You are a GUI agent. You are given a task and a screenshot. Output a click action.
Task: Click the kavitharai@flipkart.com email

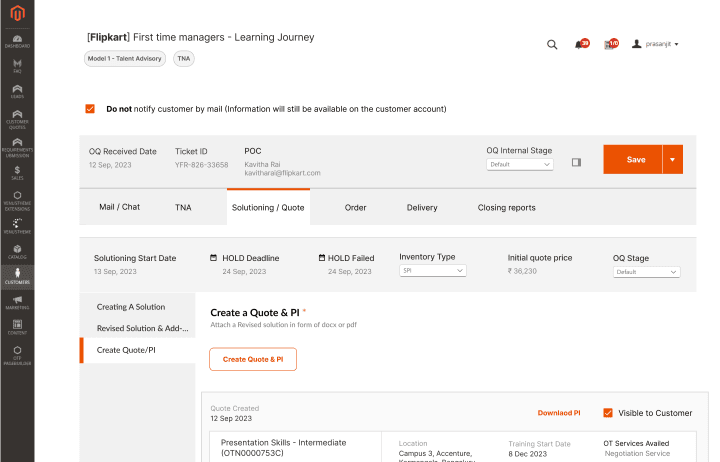pyautogui.click(x=282, y=173)
